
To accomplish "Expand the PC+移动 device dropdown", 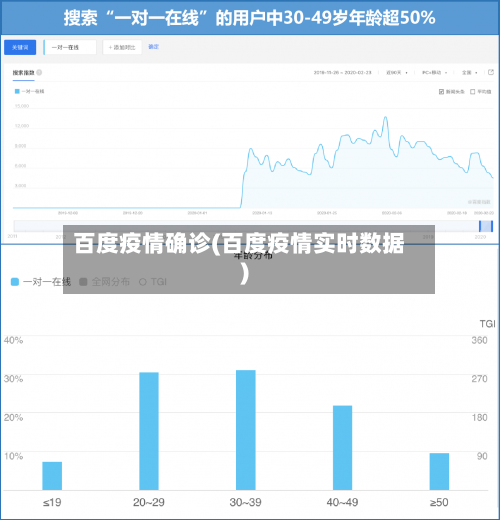I will (x=435, y=72).
